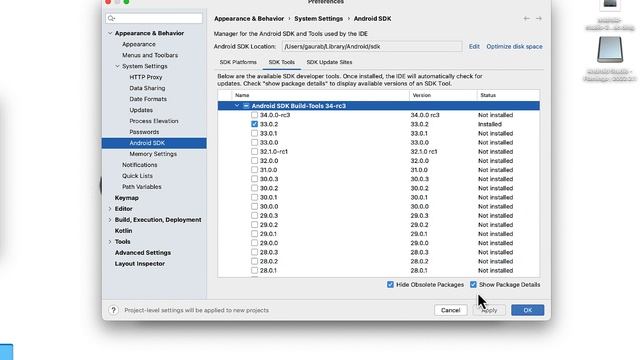640x360 pixels.
Task: Go forward with the right arrow icon
Action: tap(539, 19)
